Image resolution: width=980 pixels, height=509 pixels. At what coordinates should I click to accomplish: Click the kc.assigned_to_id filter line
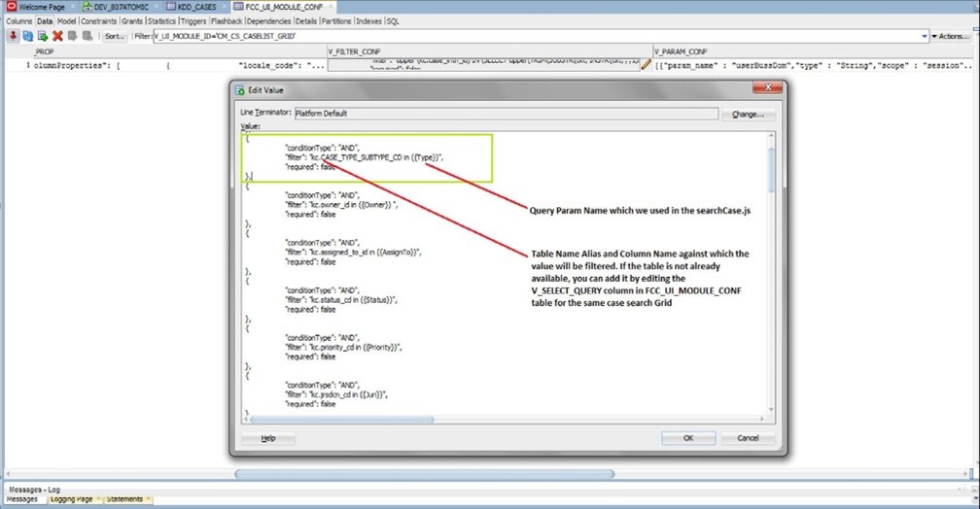coord(353,253)
